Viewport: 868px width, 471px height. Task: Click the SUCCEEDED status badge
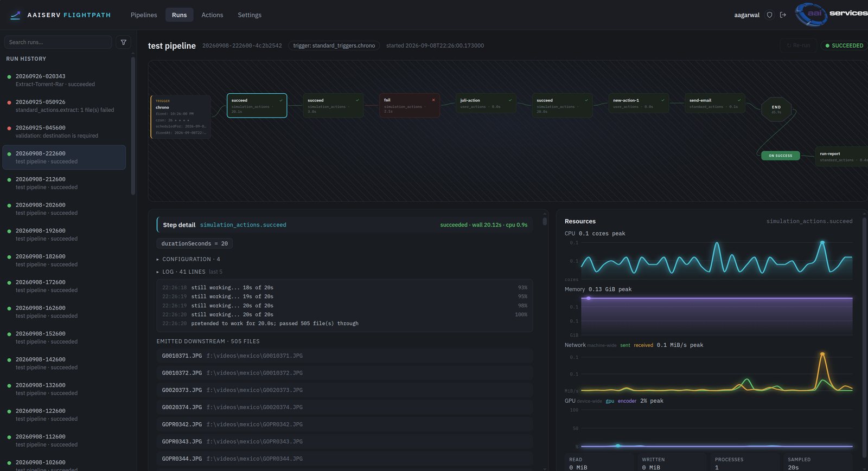point(844,46)
